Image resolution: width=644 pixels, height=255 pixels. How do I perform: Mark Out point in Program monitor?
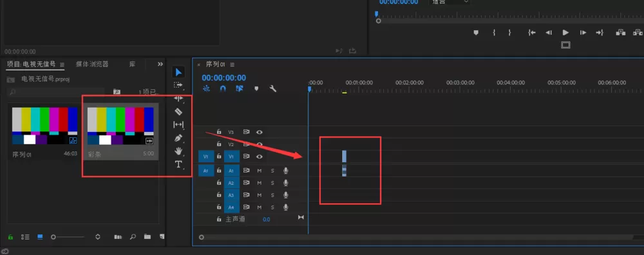coord(509,32)
